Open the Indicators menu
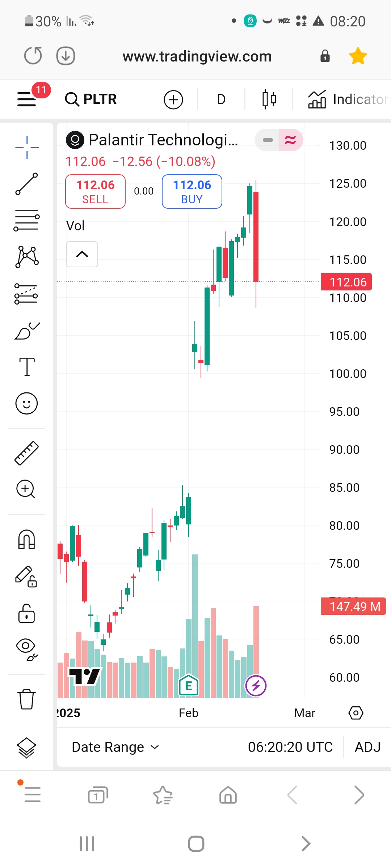391x868 pixels. pyautogui.click(x=349, y=99)
